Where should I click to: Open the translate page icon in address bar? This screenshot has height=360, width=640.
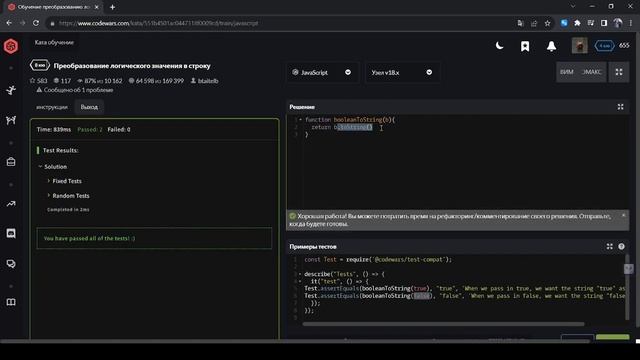click(520, 23)
